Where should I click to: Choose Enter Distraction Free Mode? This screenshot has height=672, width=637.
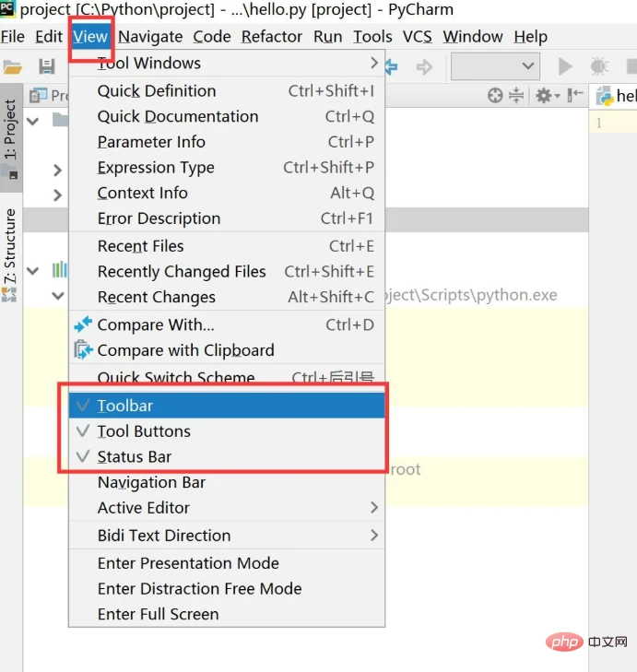[x=227, y=588]
